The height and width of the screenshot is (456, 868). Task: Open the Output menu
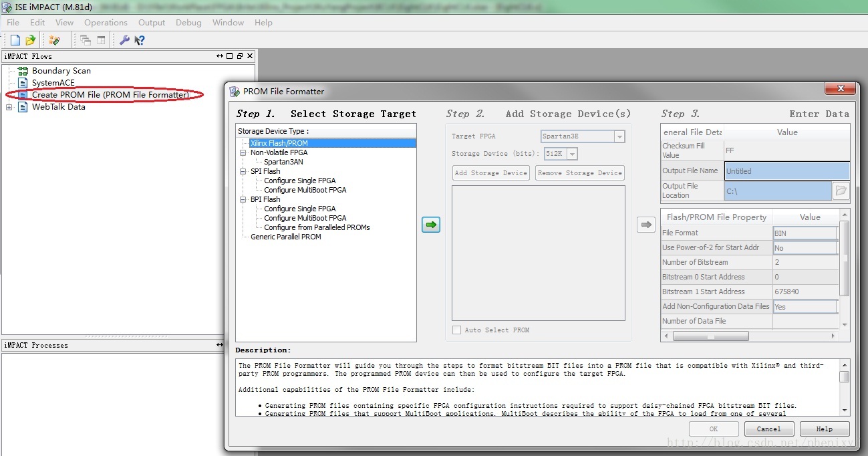coord(152,22)
